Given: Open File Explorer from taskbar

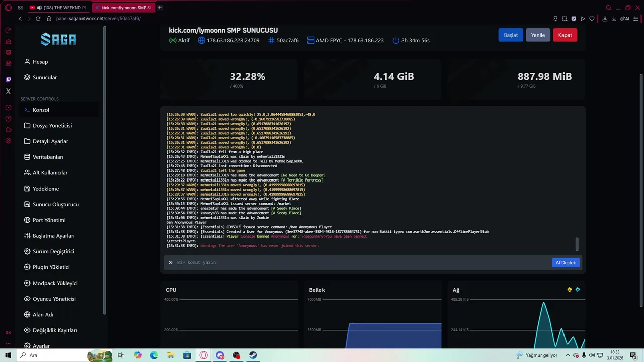Looking at the screenshot, I should [171, 355].
